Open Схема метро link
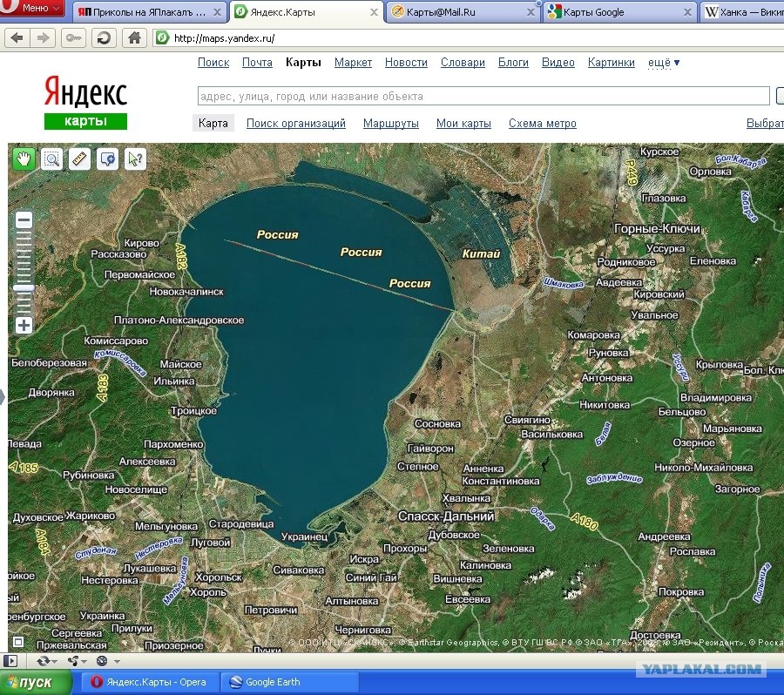784x695 pixels. pos(543,123)
